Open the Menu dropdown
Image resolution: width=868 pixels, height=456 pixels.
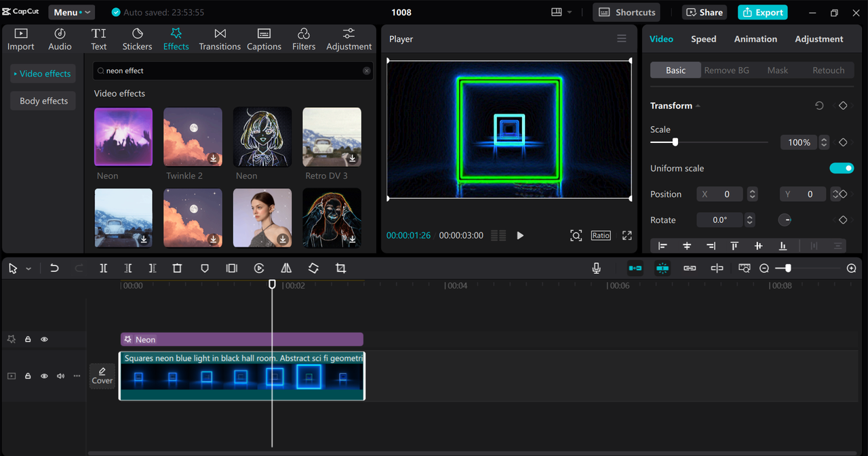pos(71,12)
